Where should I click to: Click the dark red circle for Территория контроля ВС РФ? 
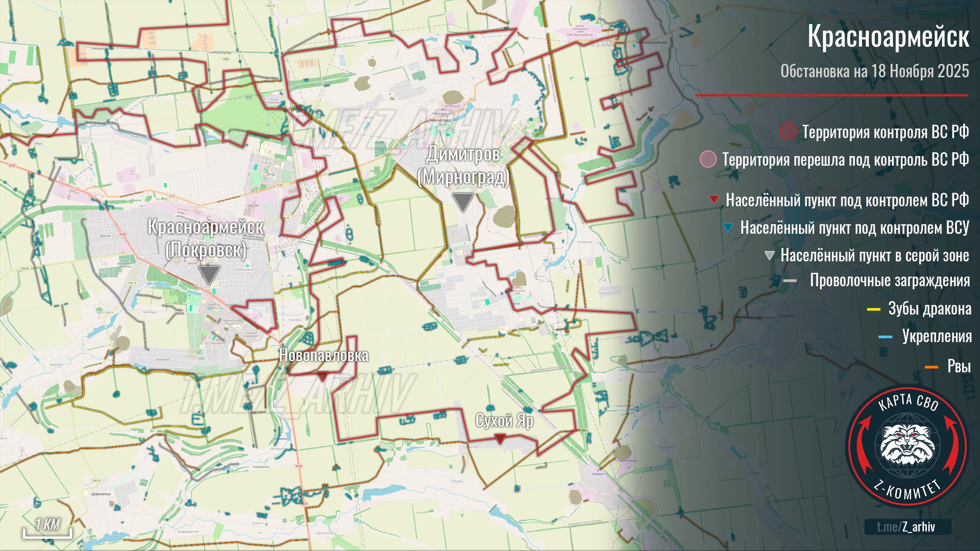click(x=788, y=132)
